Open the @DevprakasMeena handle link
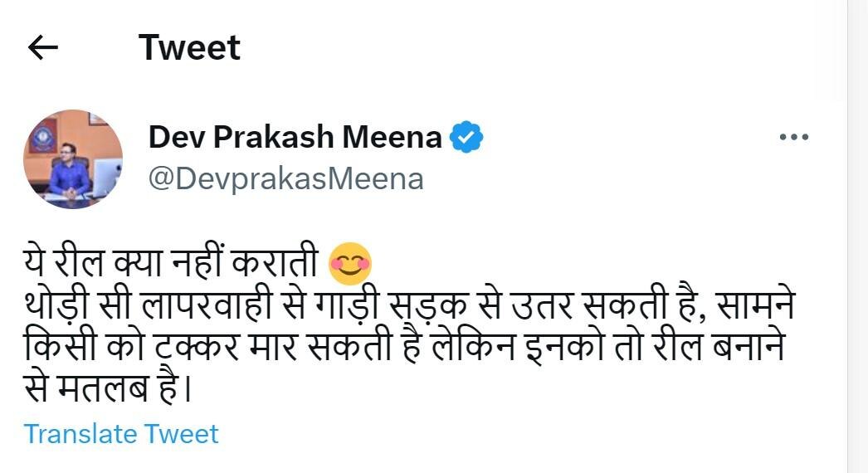The width and height of the screenshot is (868, 473). [285, 178]
